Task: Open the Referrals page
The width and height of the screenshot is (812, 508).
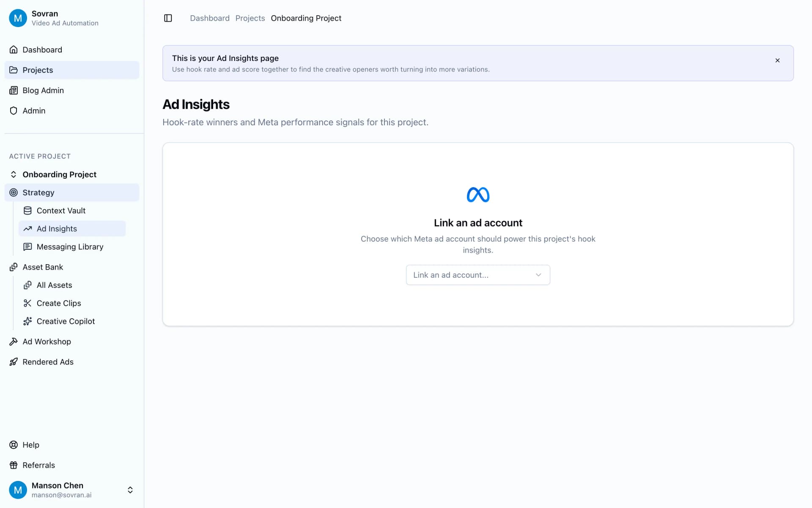Action: [72, 465]
